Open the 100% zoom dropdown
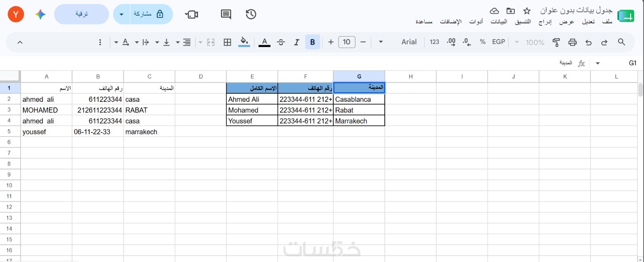Viewport: 644px width, 262px height. (x=530, y=42)
